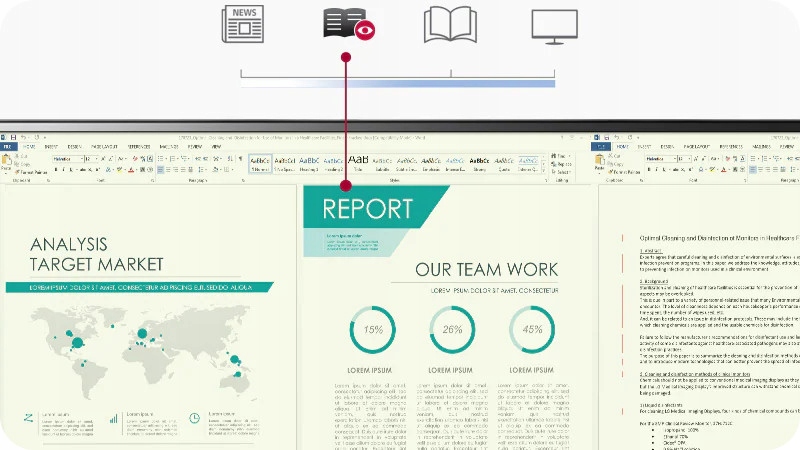
Task: Apply the Normal style from Styles gallery
Action: click(x=260, y=163)
